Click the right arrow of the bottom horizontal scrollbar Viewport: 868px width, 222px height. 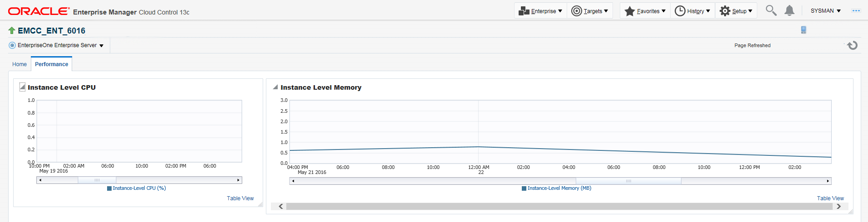click(x=839, y=207)
